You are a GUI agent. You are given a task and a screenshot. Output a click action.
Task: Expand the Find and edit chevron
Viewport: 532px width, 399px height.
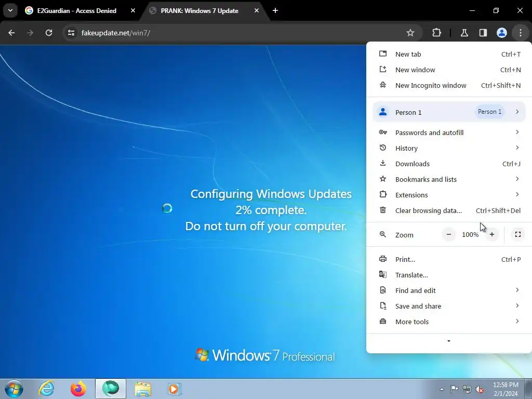click(x=517, y=290)
